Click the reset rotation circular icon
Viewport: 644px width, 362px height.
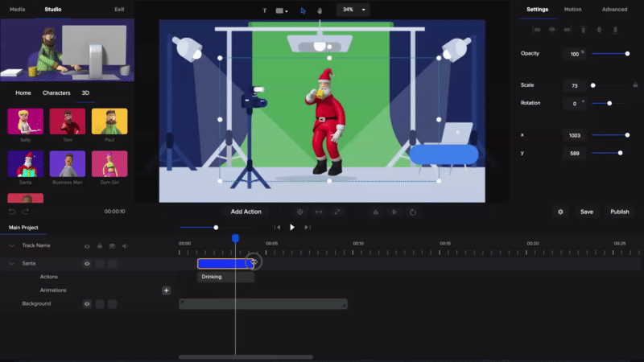coord(413,212)
